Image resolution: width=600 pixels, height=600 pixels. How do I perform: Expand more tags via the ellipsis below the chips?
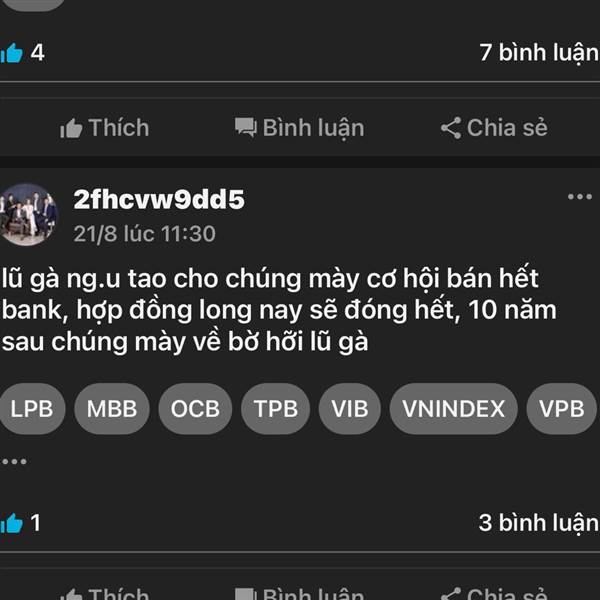click(x=14, y=461)
